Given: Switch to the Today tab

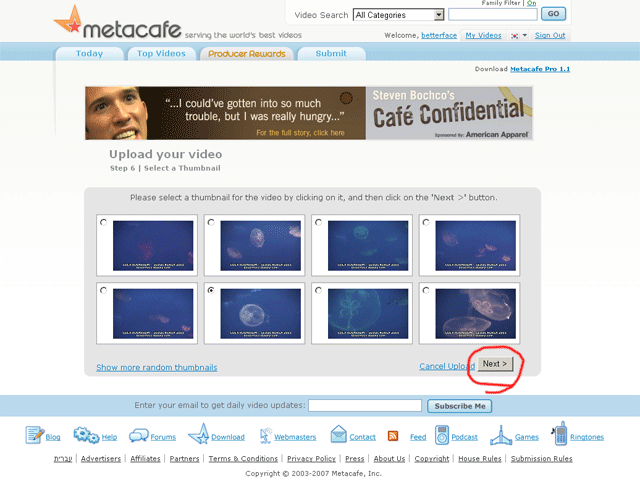Looking at the screenshot, I should (x=89, y=53).
